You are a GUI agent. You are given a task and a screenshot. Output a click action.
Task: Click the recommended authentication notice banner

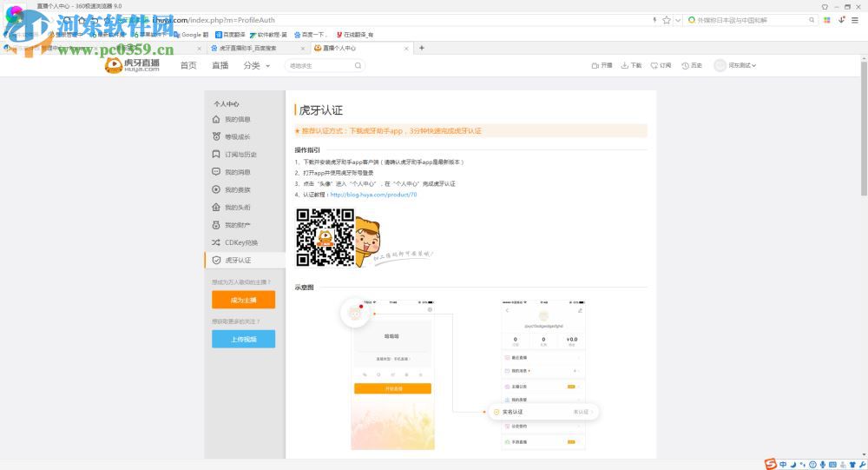pos(470,131)
